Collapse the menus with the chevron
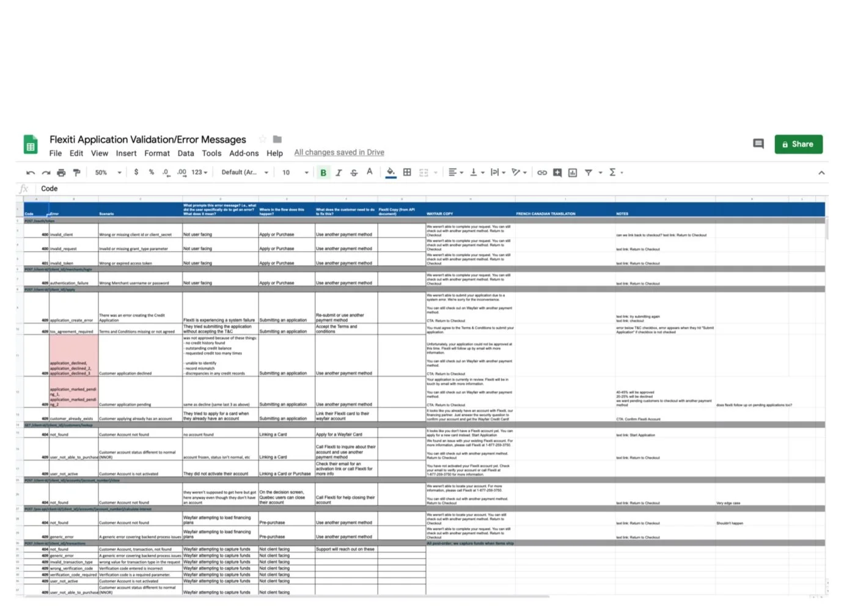Viewport: 844px width, 616px height. click(821, 173)
